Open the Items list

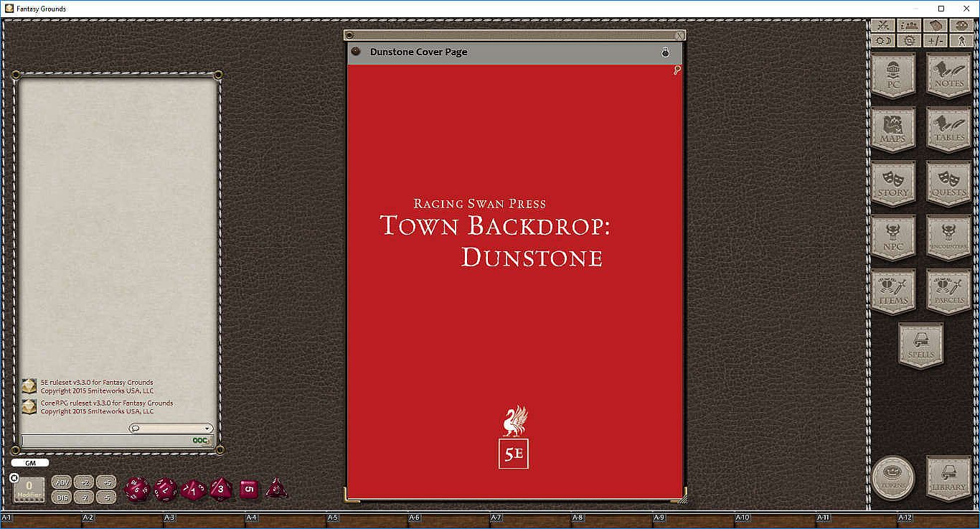(x=893, y=292)
